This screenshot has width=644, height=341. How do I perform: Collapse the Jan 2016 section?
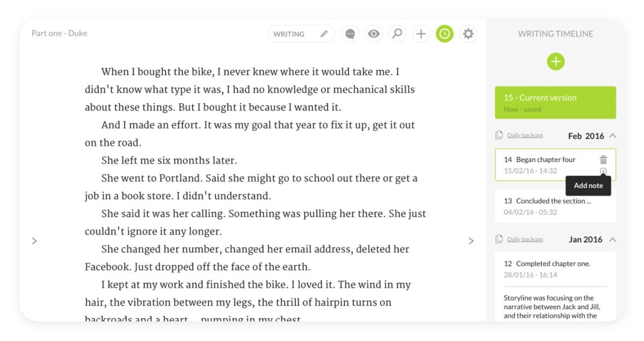click(613, 239)
